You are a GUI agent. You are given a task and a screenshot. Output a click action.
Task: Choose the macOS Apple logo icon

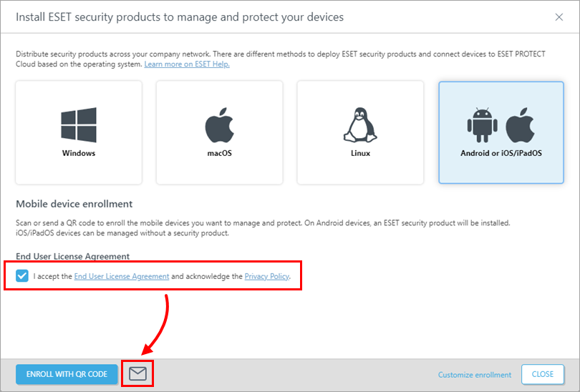pos(219,124)
